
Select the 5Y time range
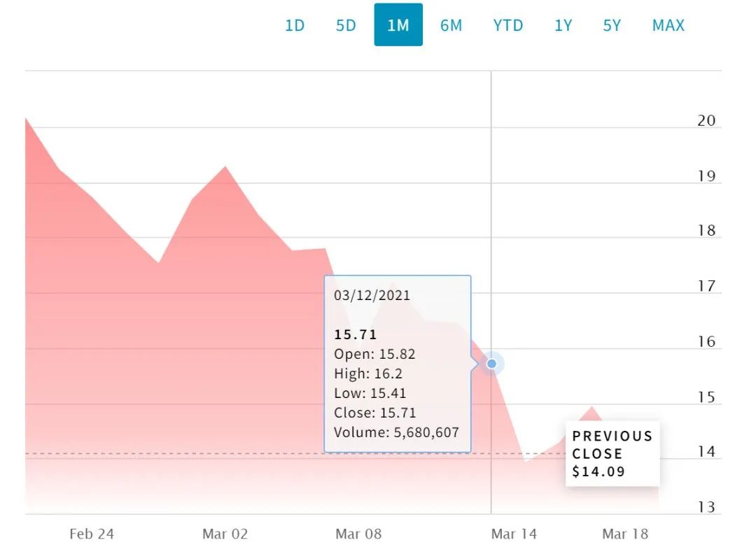click(x=612, y=26)
